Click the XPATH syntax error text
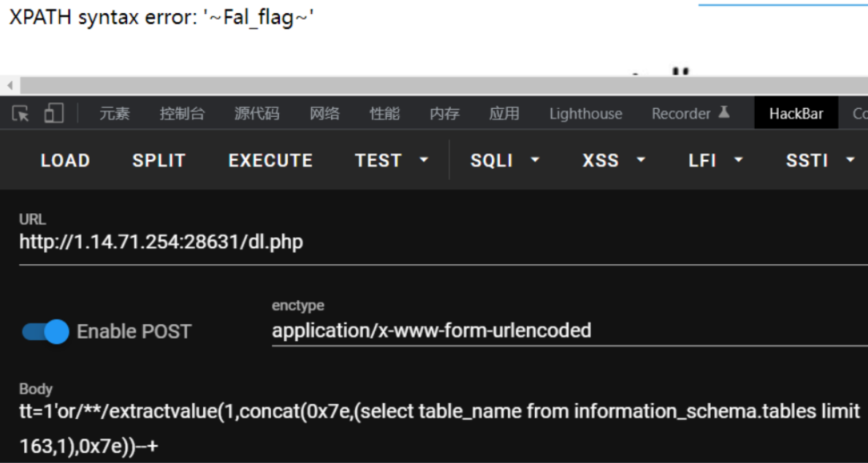The image size is (868, 463). click(161, 18)
